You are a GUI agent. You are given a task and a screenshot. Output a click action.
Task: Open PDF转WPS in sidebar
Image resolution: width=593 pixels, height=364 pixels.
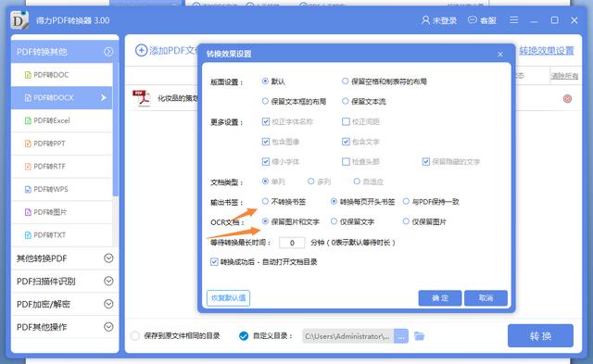62,189
